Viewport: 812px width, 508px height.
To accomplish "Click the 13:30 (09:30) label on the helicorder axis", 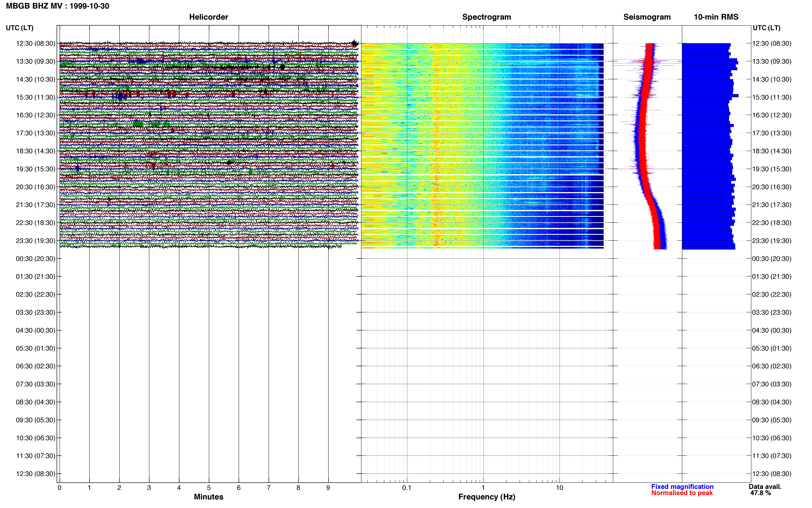I will coord(36,61).
